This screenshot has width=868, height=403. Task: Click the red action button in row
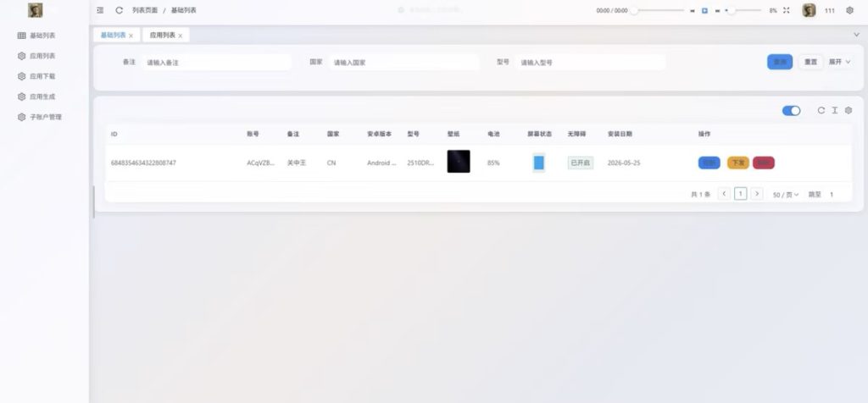[x=764, y=163]
